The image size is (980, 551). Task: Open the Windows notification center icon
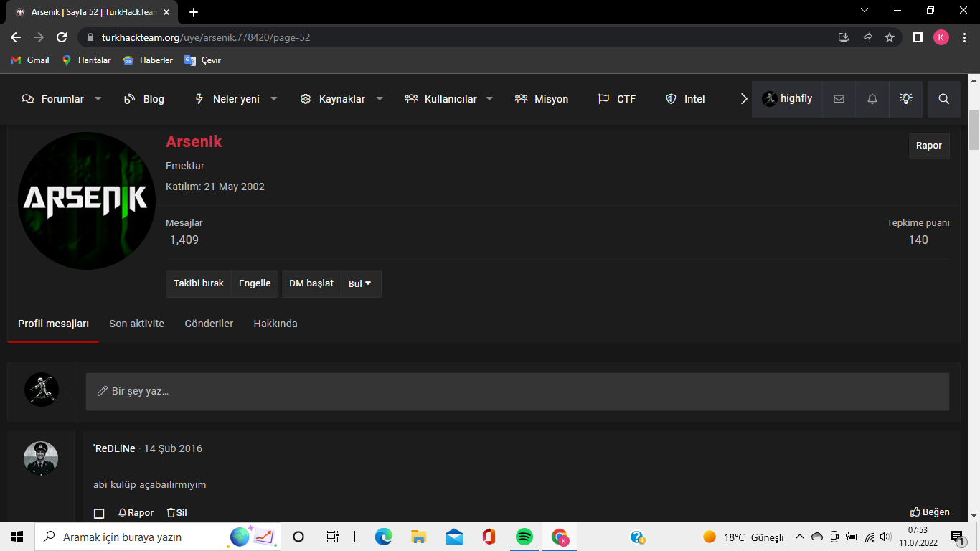[x=958, y=537]
